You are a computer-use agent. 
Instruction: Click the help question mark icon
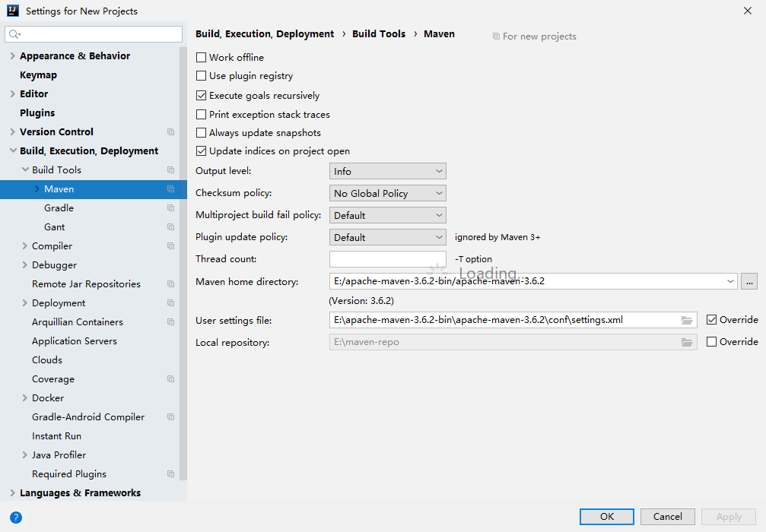[16, 518]
